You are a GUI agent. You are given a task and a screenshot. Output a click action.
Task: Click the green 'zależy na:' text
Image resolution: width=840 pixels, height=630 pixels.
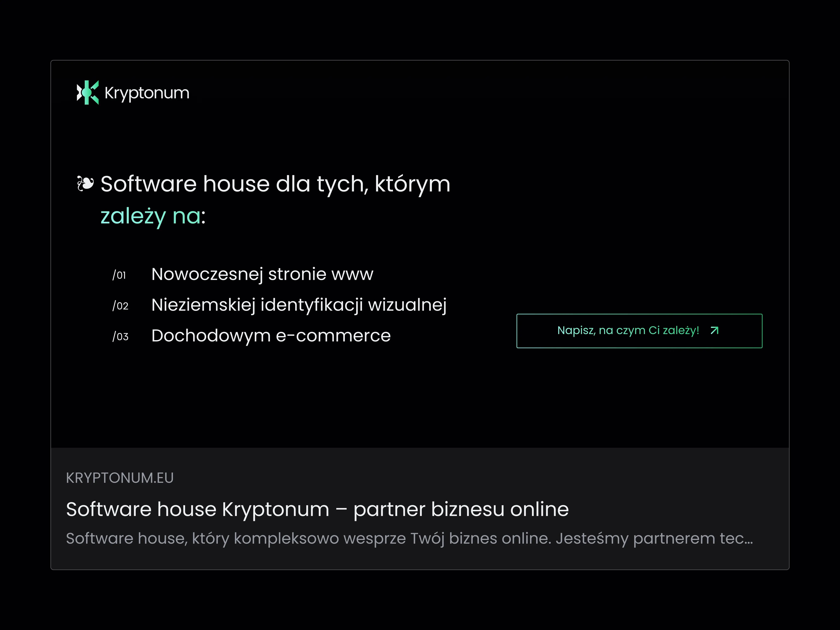153,216
